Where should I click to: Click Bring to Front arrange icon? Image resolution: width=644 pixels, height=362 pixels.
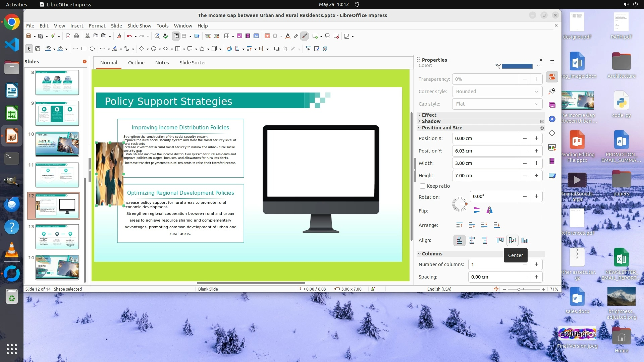click(459, 225)
